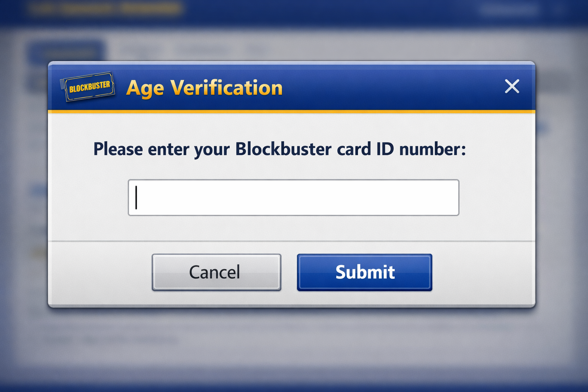Viewport: 588px width, 392px height.
Task: Click the blurred link at top-right of banner
Action: (509, 10)
